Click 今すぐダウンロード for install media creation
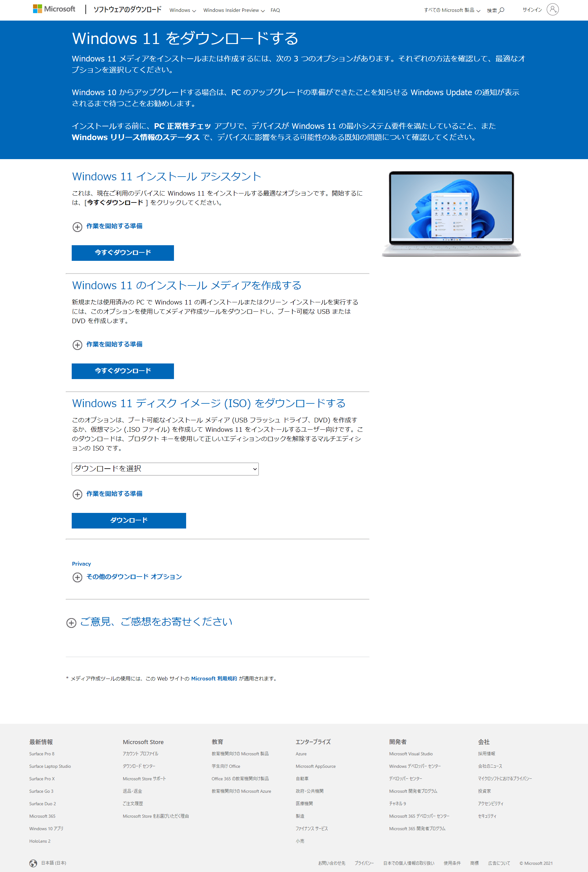 tap(123, 371)
